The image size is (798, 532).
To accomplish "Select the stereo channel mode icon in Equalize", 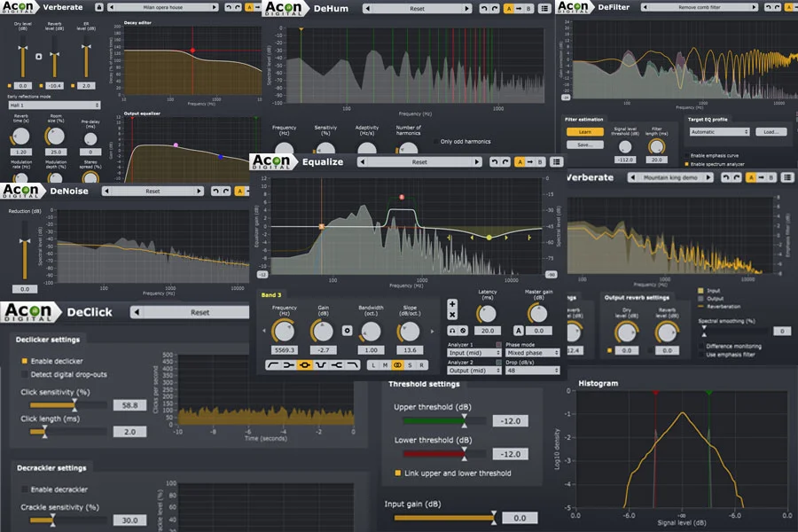I will [x=397, y=365].
